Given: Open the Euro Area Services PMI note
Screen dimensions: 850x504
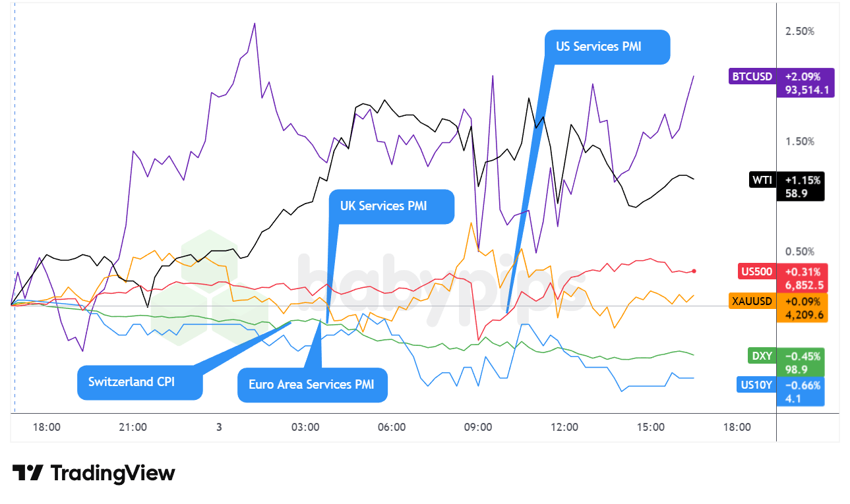Looking at the screenshot, I should pyautogui.click(x=311, y=384).
